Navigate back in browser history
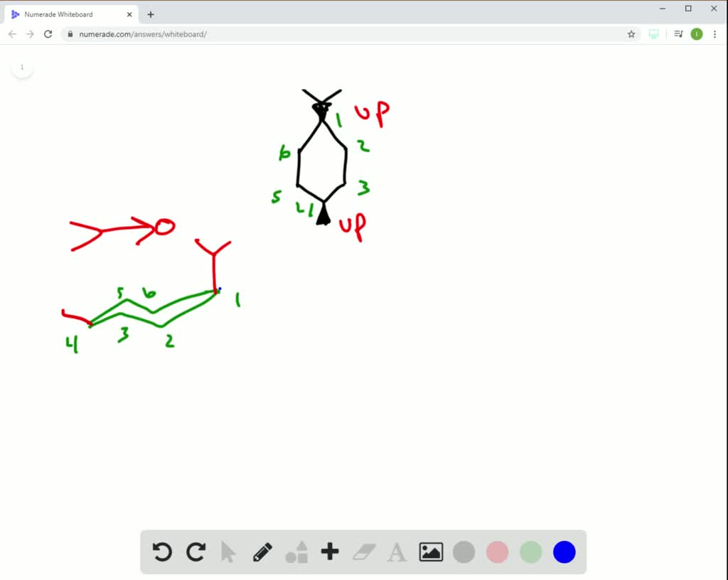 (12, 33)
